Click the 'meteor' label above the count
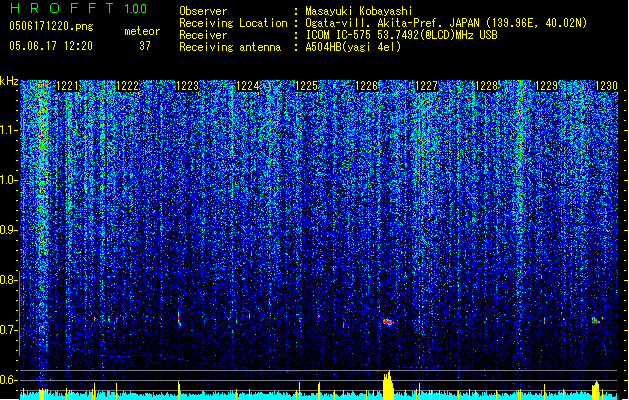 (142, 31)
